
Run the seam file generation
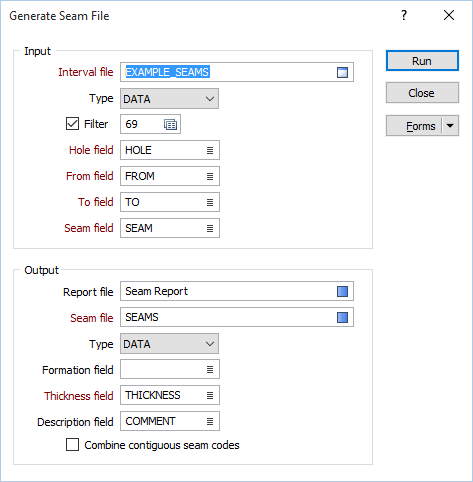pos(422,61)
